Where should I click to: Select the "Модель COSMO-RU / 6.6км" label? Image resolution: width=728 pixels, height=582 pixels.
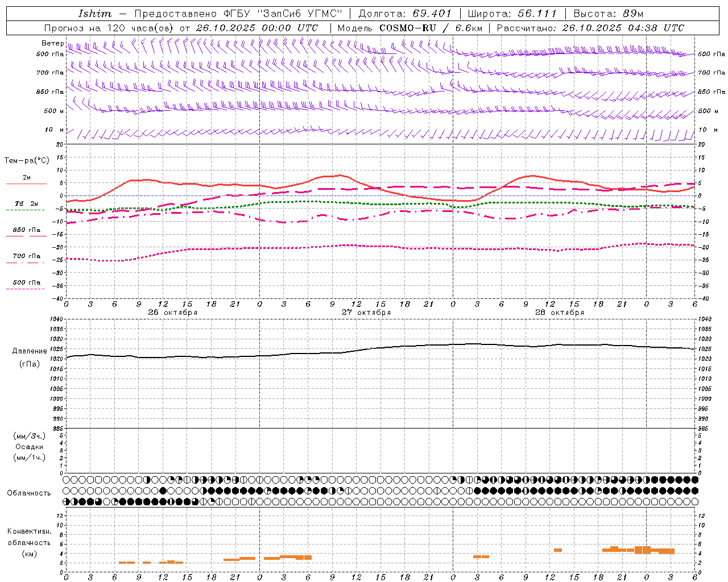click(x=409, y=28)
